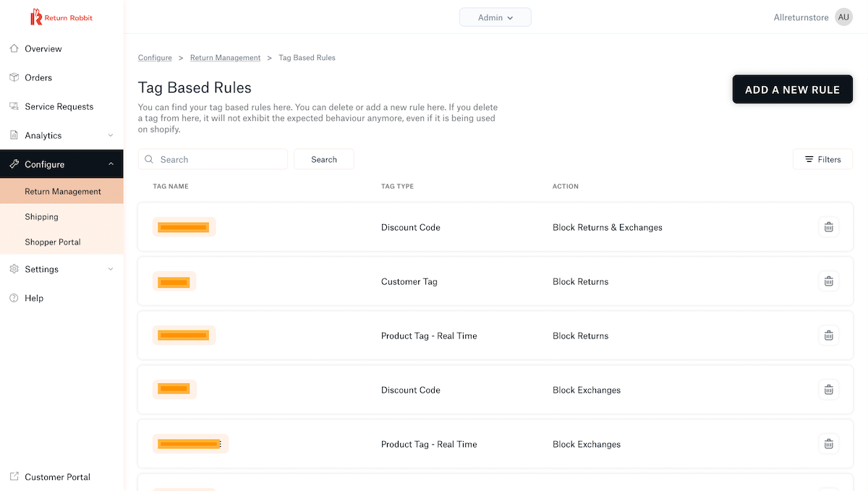Click the AU user avatar
This screenshot has width=868, height=491.
point(843,17)
